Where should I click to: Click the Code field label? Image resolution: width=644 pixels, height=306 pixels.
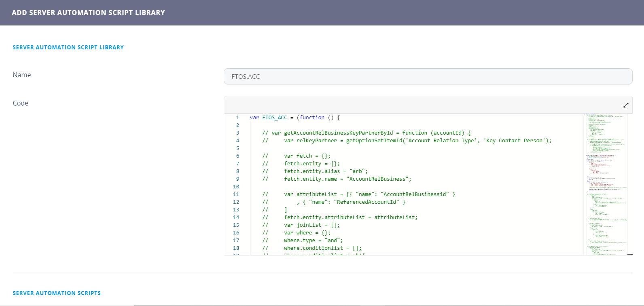21,103
